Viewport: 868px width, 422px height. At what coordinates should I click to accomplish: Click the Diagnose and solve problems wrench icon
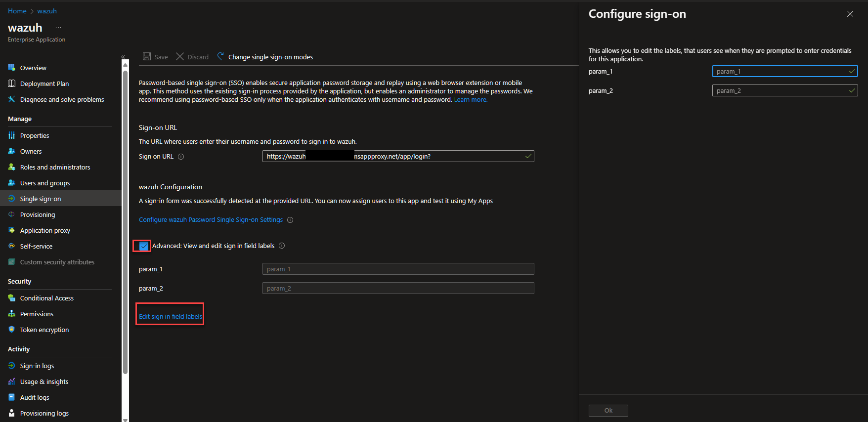tap(12, 99)
